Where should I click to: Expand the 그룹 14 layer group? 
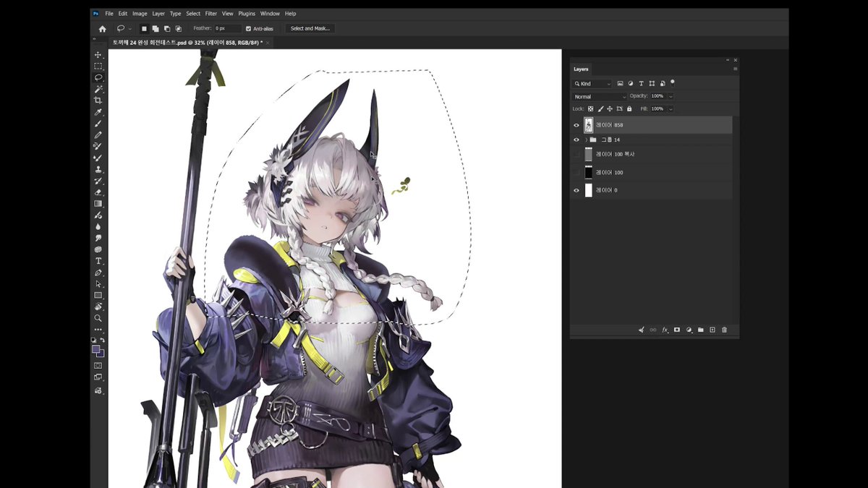(586, 140)
